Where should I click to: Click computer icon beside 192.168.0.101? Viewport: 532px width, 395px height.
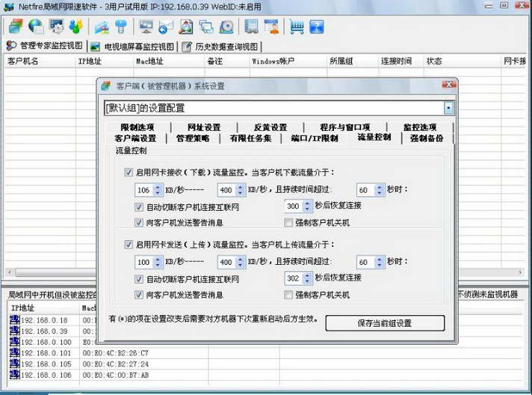tap(15, 352)
